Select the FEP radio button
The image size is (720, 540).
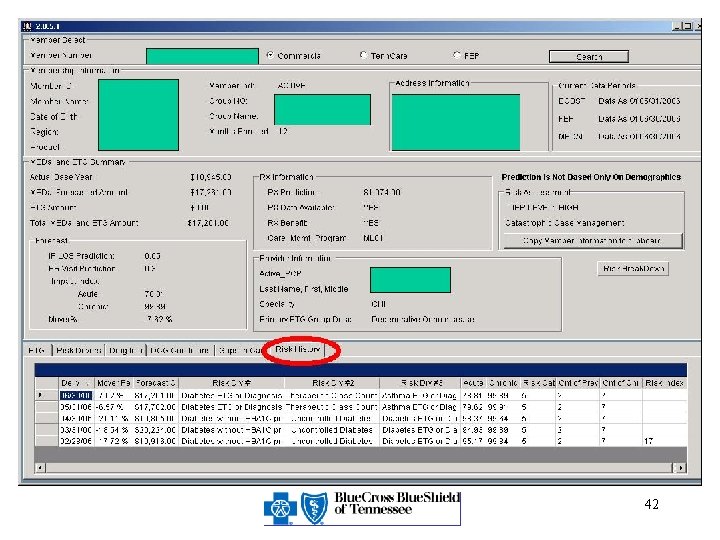(456, 55)
